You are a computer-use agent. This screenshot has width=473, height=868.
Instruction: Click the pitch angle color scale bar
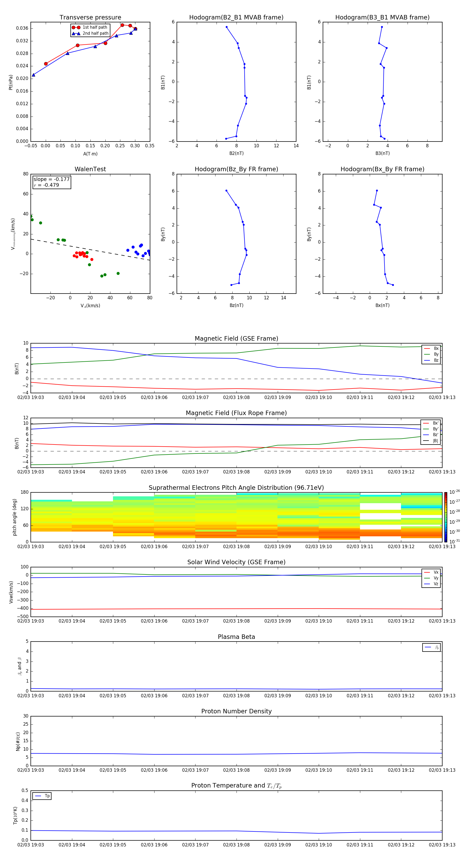(445, 517)
